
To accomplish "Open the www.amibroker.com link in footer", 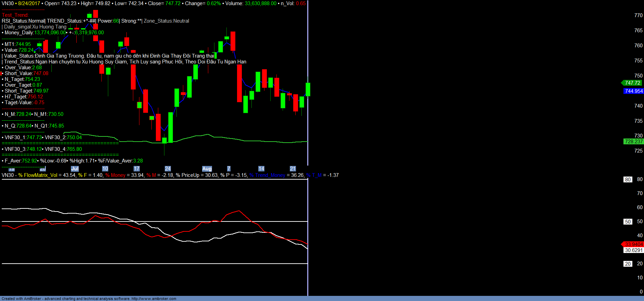I will (x=154, y=299).
